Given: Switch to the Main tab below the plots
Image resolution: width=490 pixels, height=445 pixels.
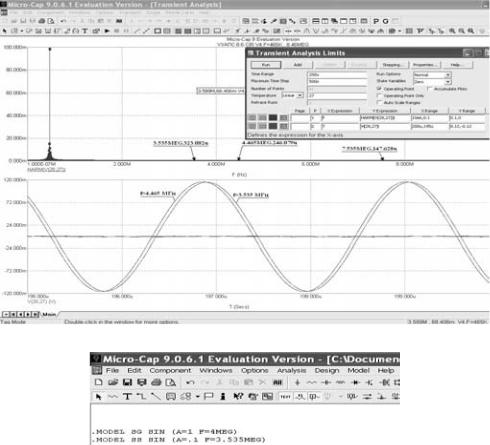Looking at the screenshot, I should (49, 314).
